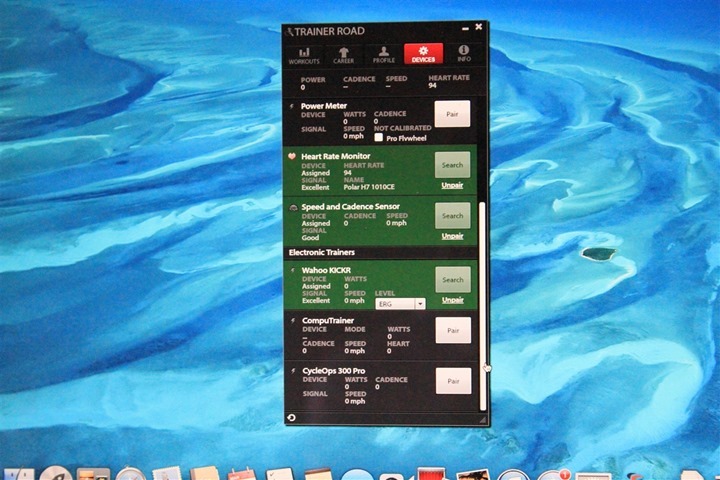720x480 pixels.
Task: Minimize the Trainer Road window
Action: (x=465, y=28)
